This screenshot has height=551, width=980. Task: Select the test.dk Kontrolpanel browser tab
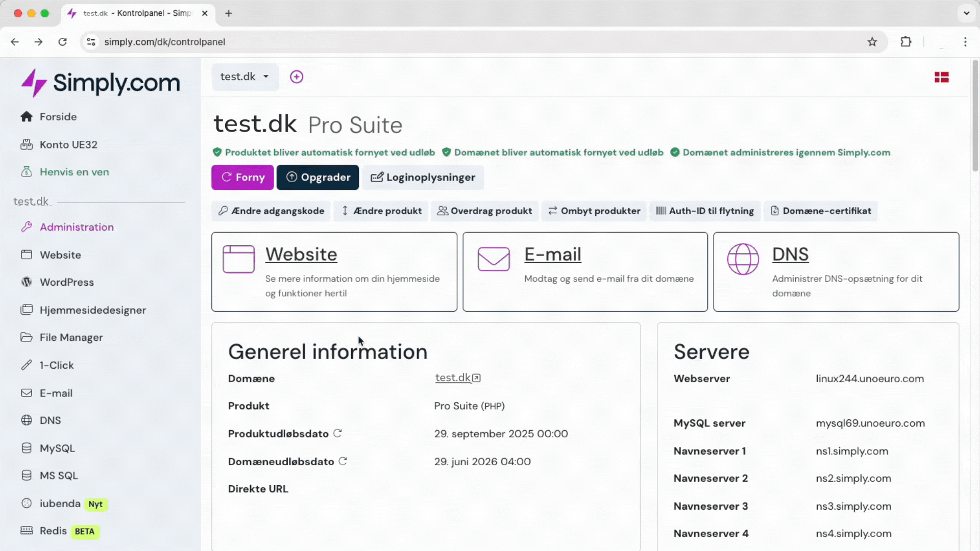coord(138,13)
